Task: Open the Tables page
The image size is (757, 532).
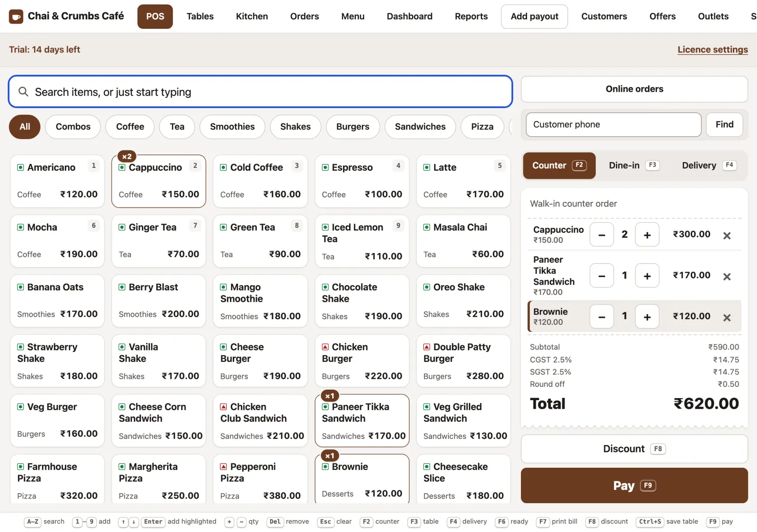Action: [200, 17]
